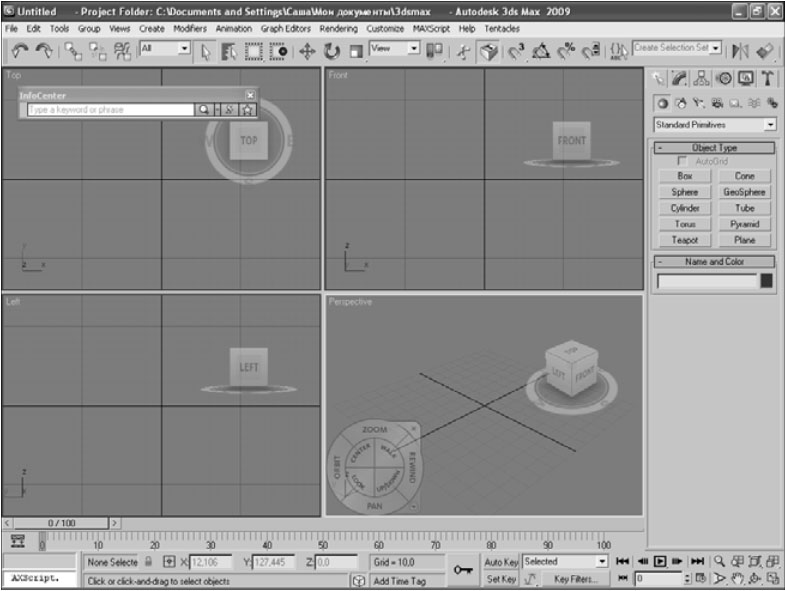Viewport: 787px width, 591px height.
Task: Click the Pyramid primitive button
Action: point(744,224)
